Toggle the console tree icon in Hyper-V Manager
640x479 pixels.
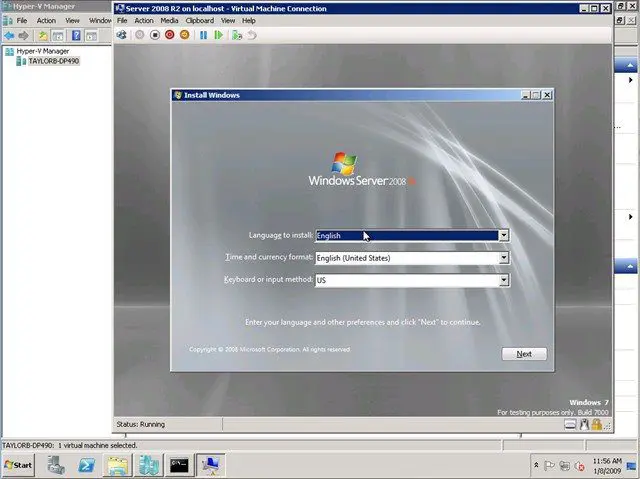coord(58,36)
